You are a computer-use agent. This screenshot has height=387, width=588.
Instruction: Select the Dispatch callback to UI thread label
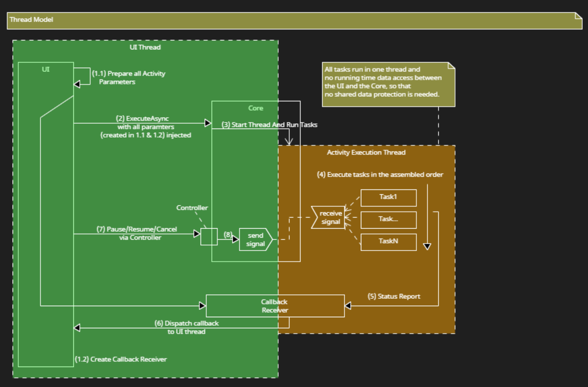coord(186,327)
